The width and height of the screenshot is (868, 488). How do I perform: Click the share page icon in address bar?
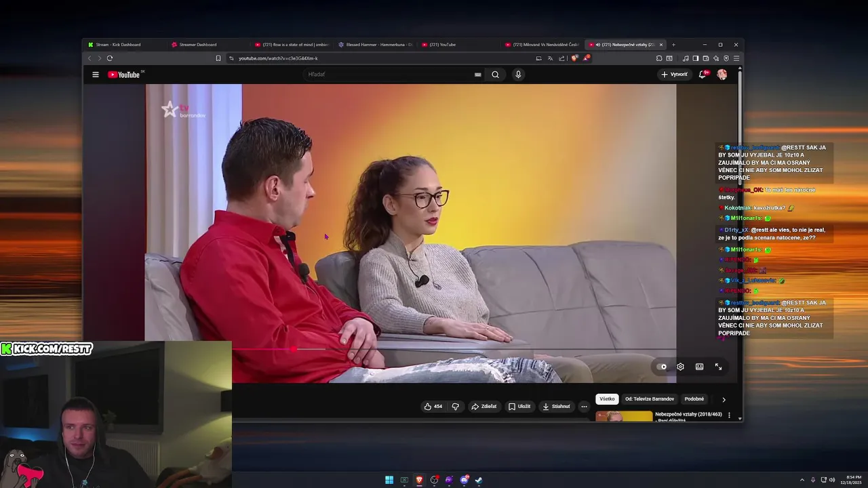pos(561,58)
